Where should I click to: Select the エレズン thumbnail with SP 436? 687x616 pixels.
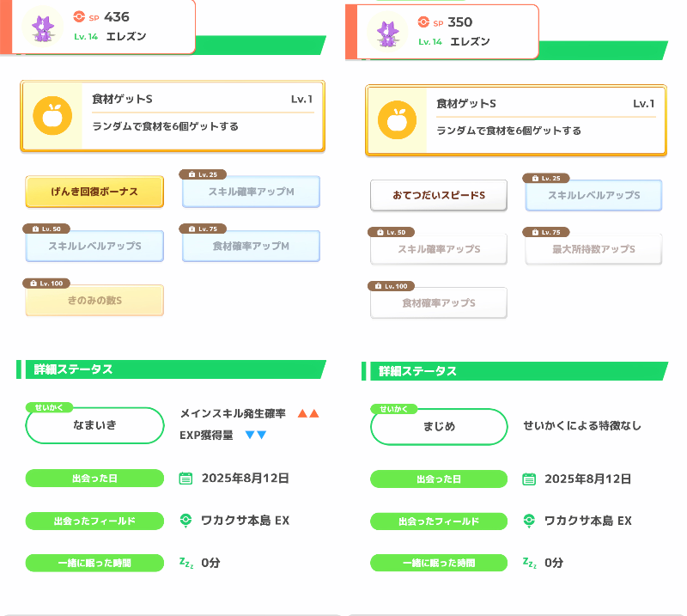click(x=42, y=27)
